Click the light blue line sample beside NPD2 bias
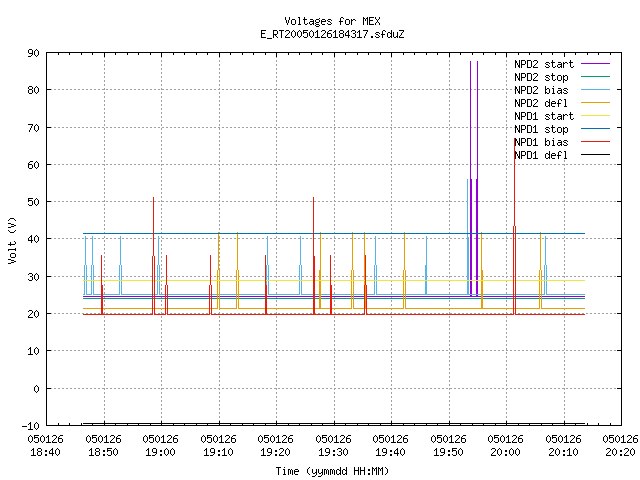 tap(595, 89)
